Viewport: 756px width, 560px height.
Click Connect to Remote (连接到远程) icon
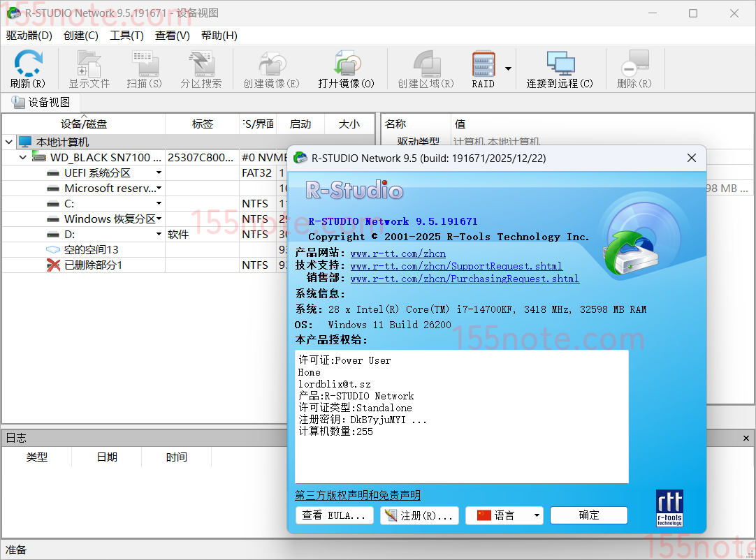click(559, 69)
